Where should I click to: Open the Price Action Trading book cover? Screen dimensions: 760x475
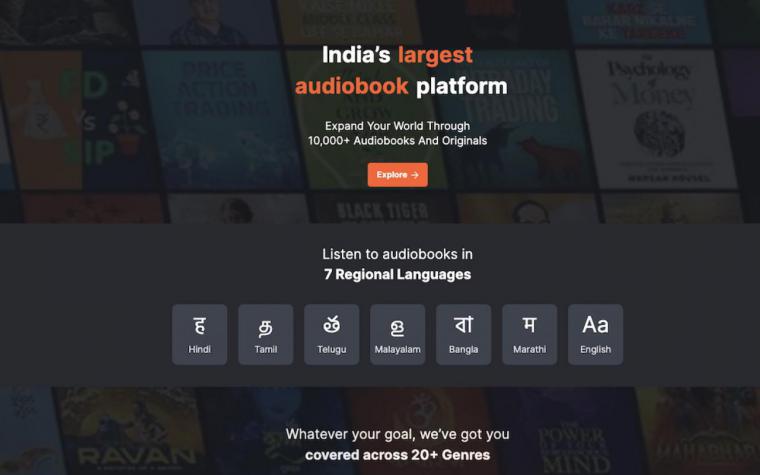tap(223, 119)
